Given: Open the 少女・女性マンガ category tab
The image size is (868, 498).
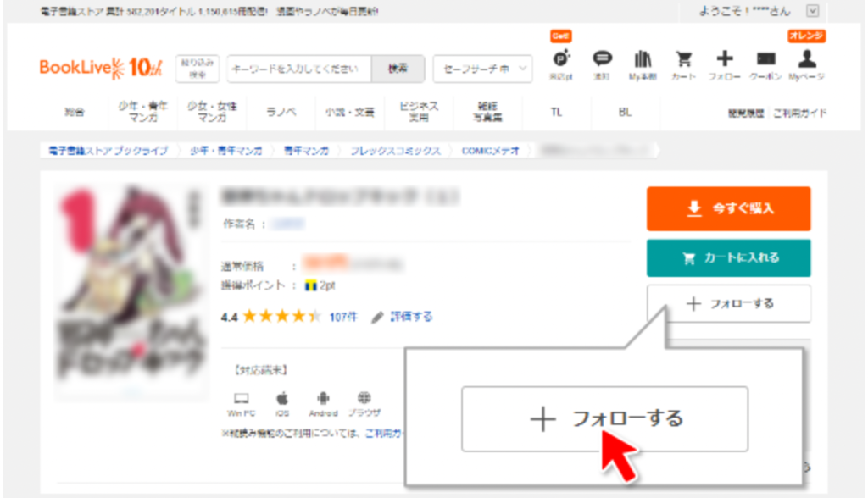Looking at the screenshot, I should pyautogui.click(x=212, y=113).
